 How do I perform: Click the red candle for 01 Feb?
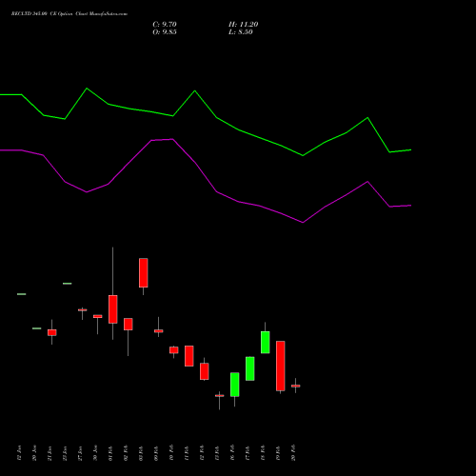tap(113, 309)
